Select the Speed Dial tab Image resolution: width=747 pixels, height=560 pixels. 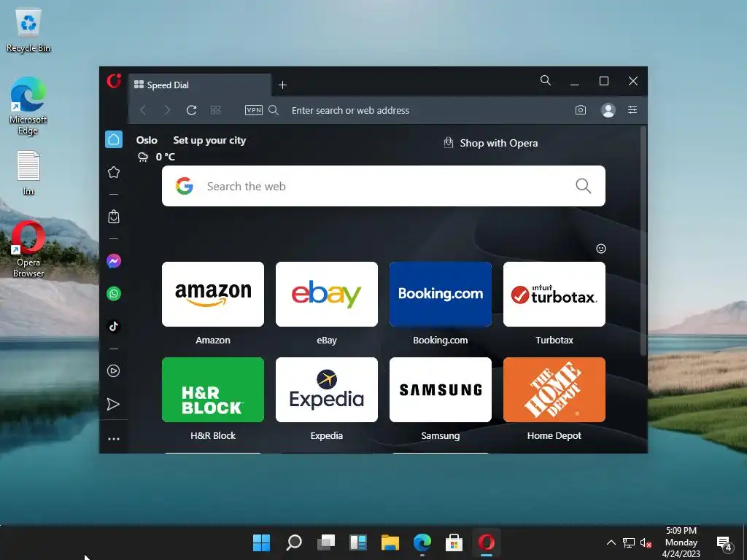click(x=200, y=85)
